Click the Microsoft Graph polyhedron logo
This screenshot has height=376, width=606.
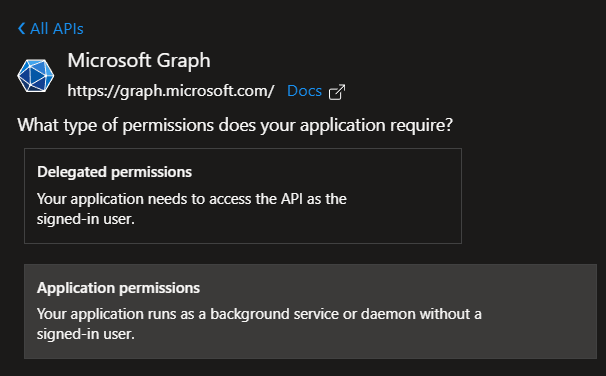point(36,75)
